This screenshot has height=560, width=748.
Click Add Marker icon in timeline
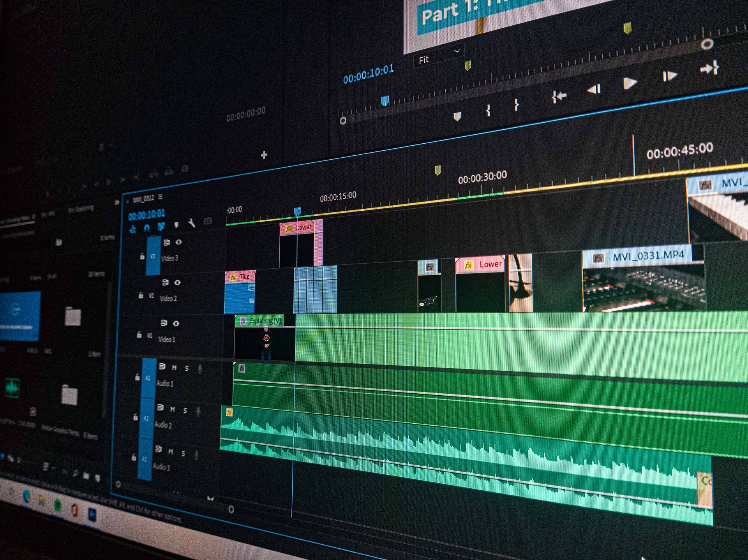176,225
